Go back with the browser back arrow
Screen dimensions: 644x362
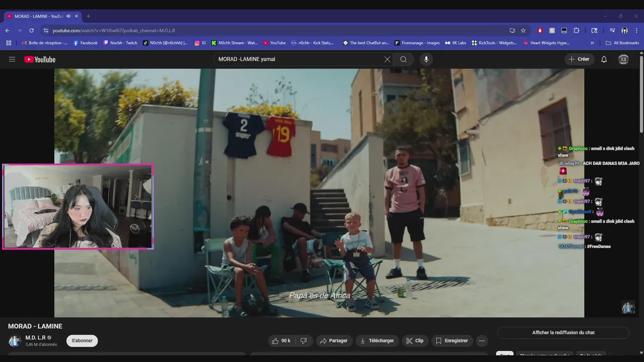click(8, 31)
